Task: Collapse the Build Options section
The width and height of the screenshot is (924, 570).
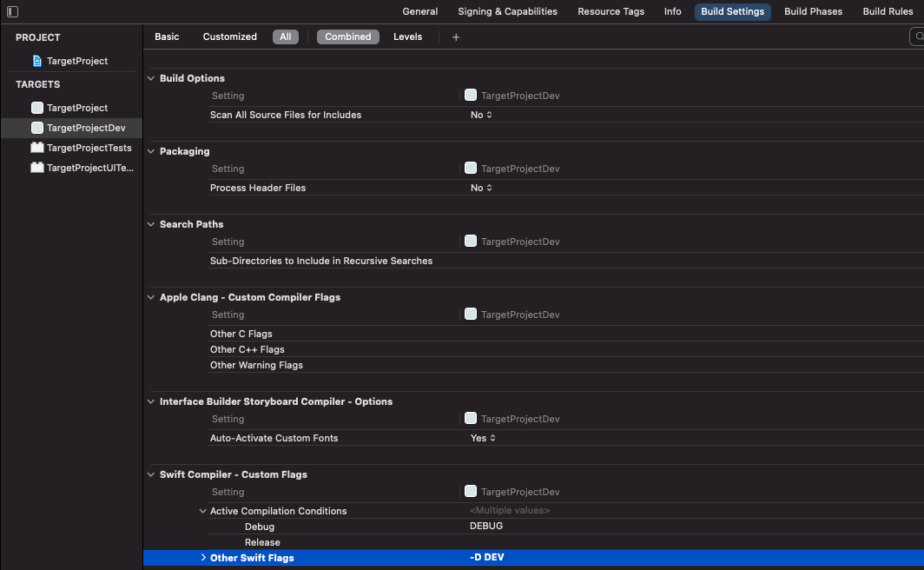Action: click(151, 78)
